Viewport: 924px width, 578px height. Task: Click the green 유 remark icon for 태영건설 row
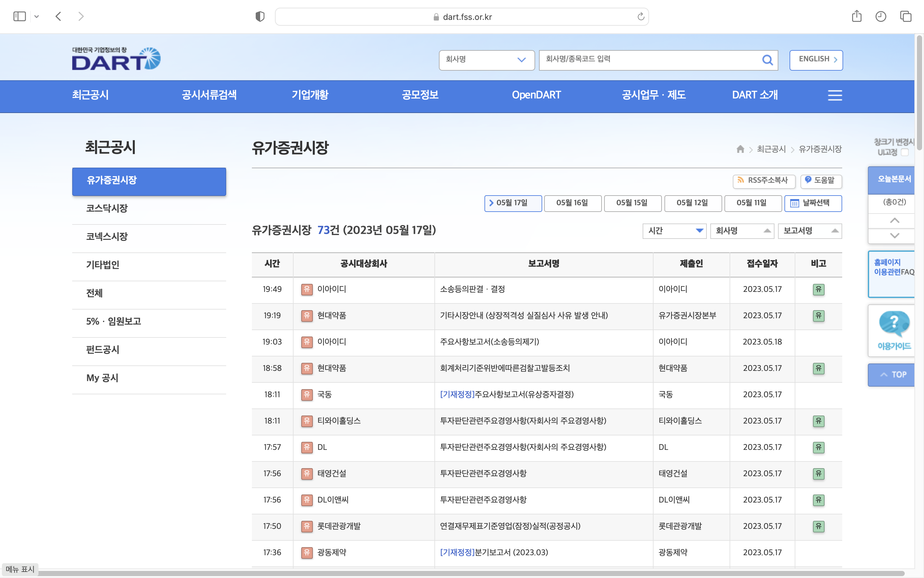818,474
